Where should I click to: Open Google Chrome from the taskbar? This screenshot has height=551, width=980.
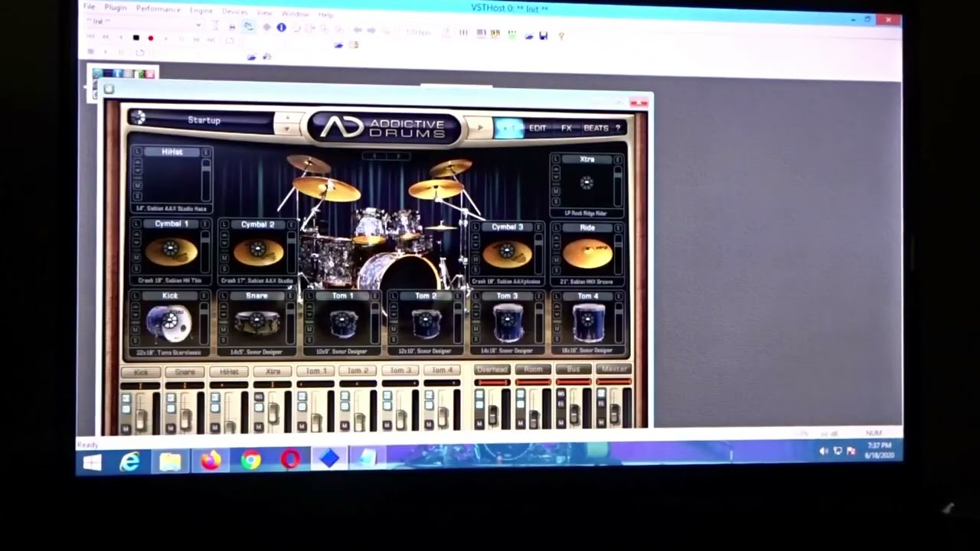point(250,460)
